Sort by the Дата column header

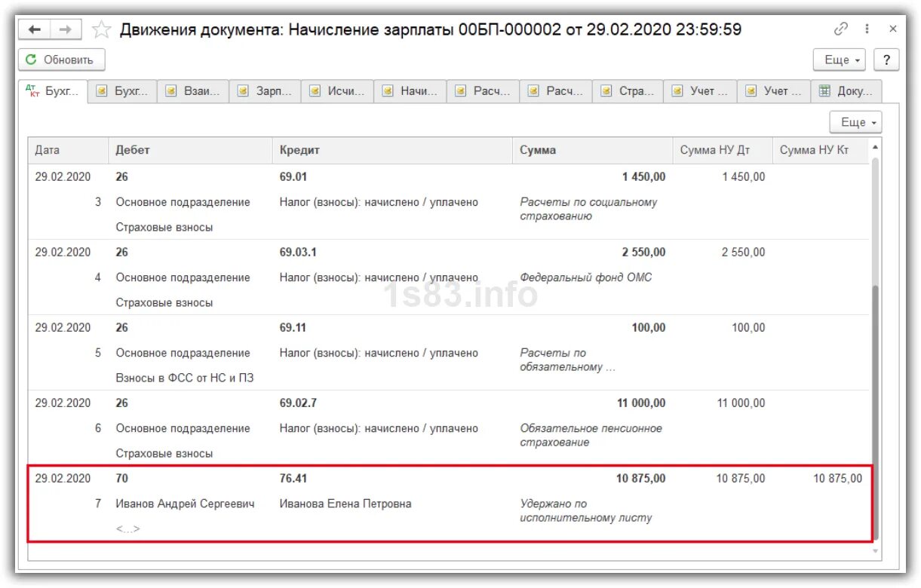coord(69,150)
